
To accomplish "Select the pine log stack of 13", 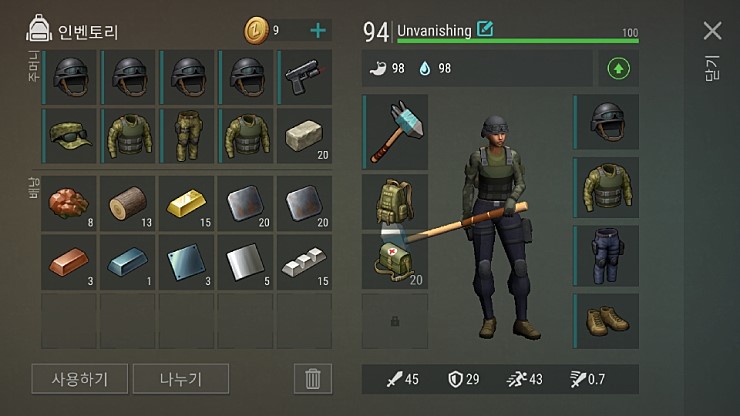I will [127, 204].
